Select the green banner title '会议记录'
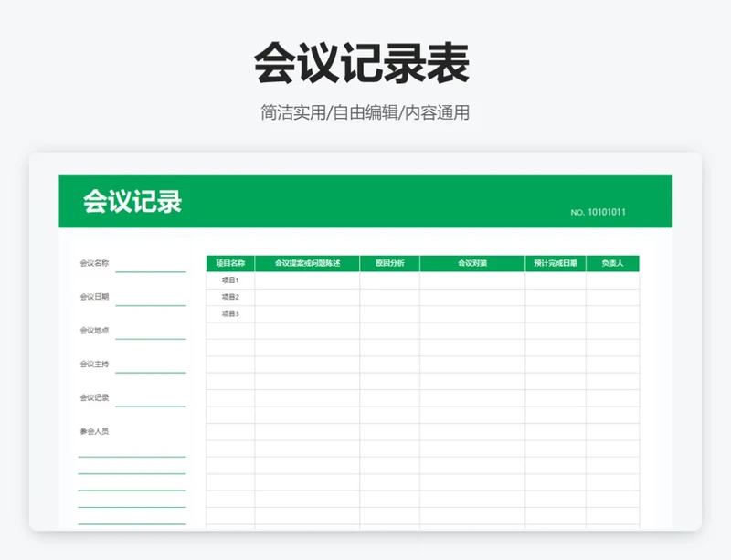This screenshot has height=560, width=731. [x=132, y=201]
